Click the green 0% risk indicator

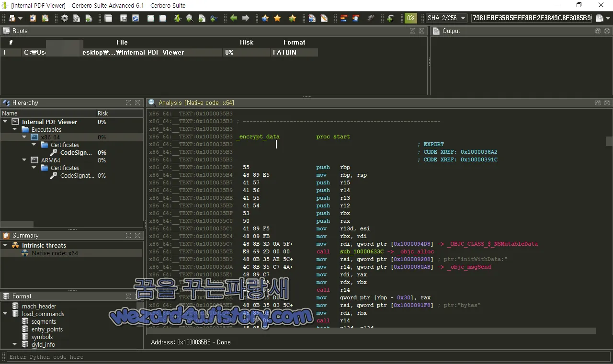[x=411, y=18]
